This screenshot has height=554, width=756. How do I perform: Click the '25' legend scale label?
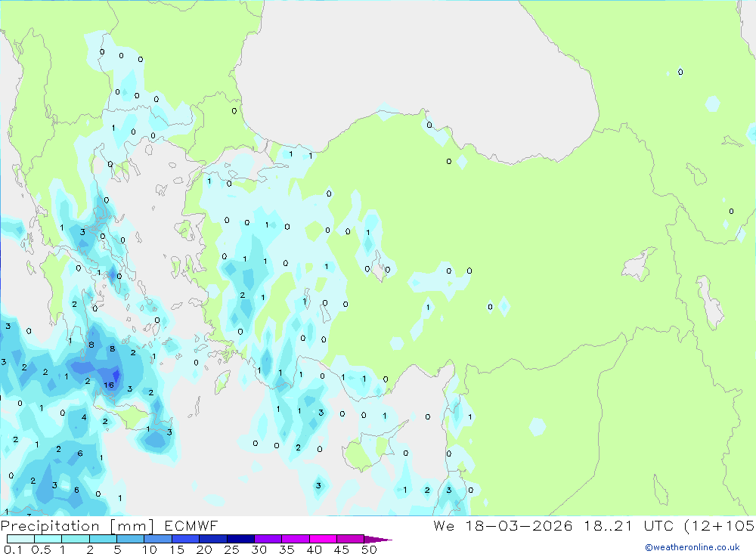tap(231, 549)
